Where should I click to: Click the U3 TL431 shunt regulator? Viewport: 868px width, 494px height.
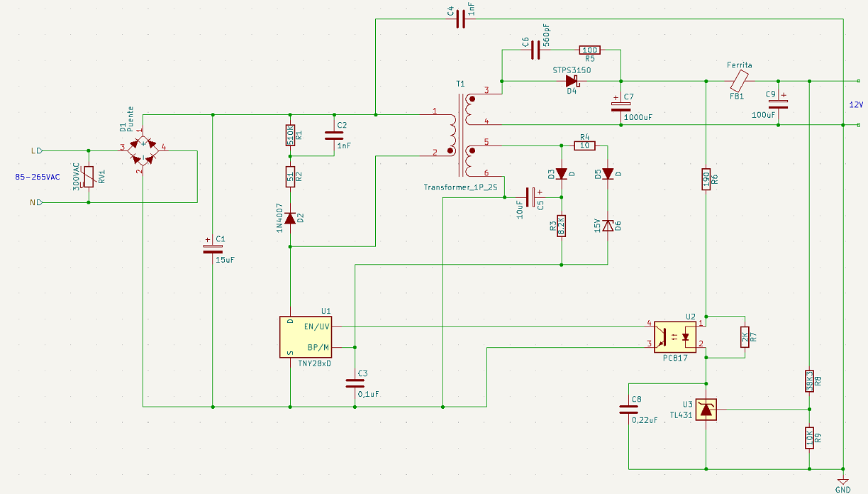point(706,410)
